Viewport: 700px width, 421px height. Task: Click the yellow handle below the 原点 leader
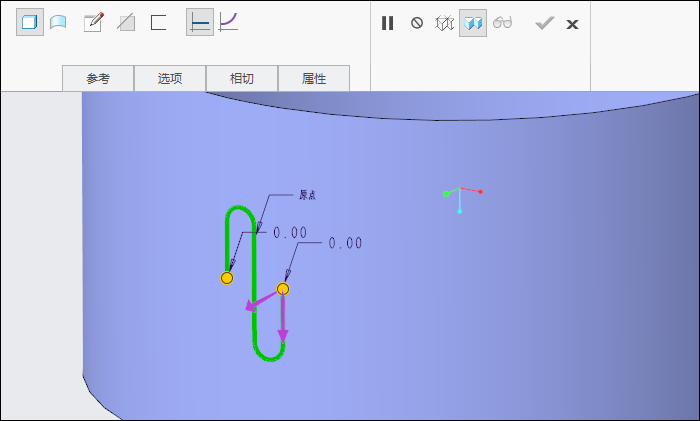coord(227,278)
